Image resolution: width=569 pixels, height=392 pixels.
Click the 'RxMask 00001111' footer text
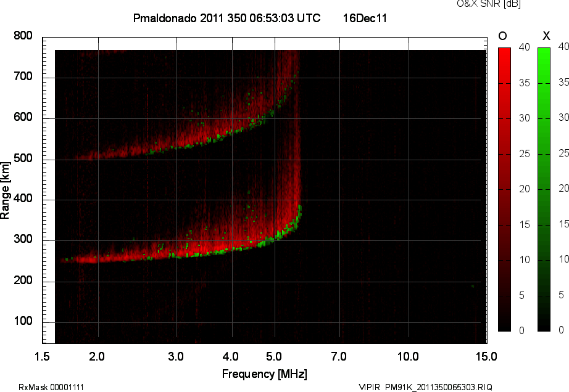click(x=51, y=387)
